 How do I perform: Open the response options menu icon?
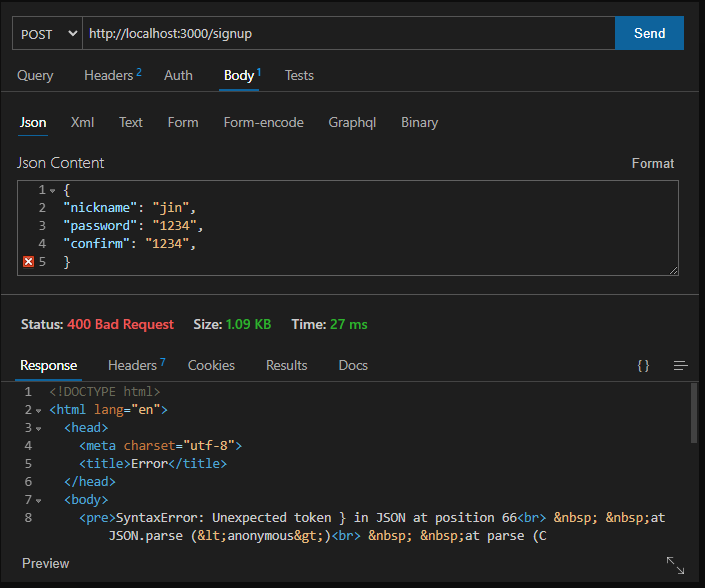click(x=681, y=365)
